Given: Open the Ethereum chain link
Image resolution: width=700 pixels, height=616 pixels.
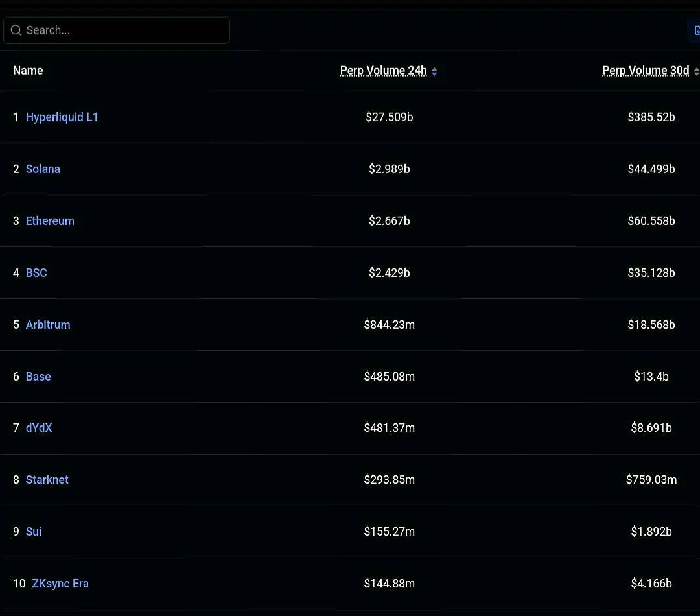Looking at the screenshot, I should (50, 220).
